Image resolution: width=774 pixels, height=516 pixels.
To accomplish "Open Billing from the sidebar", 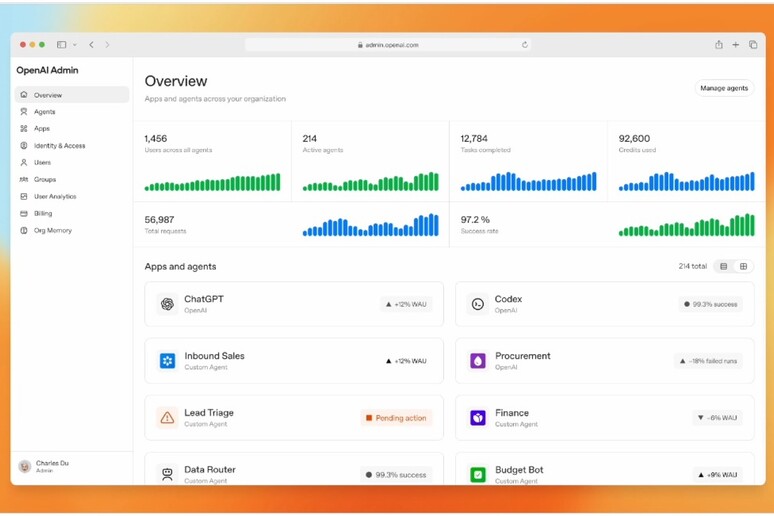I will click(x=43, y=213).
